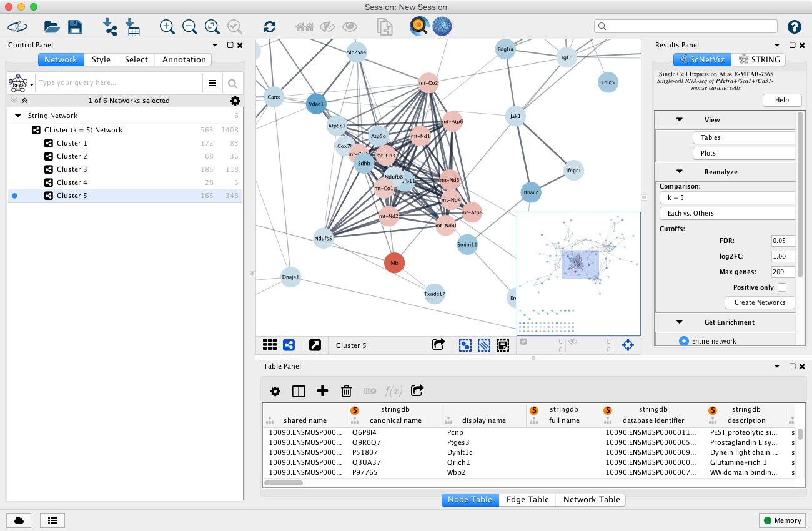The height and width of the screenshot is (531, 812).
Task: Click the STRING app globe icon
Action: point(442,26)
